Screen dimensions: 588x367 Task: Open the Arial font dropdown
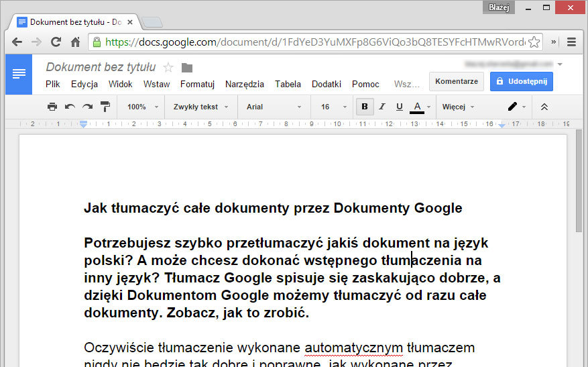pos(274,107)
